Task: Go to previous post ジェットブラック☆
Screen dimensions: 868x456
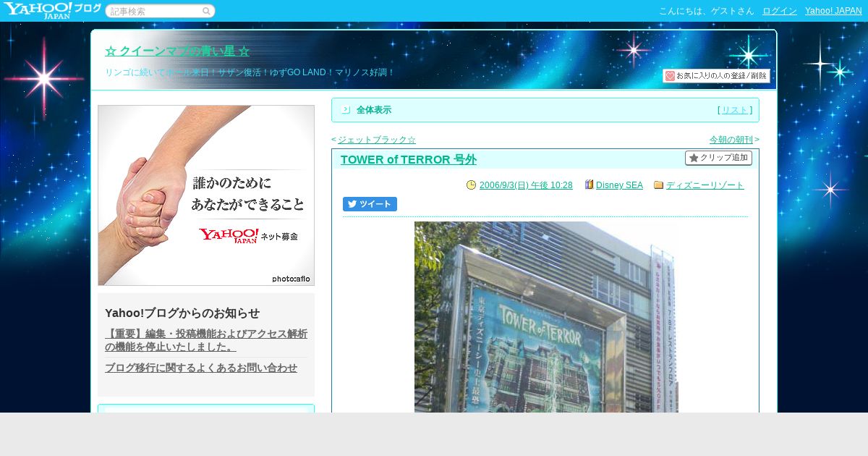Action: 376,140
